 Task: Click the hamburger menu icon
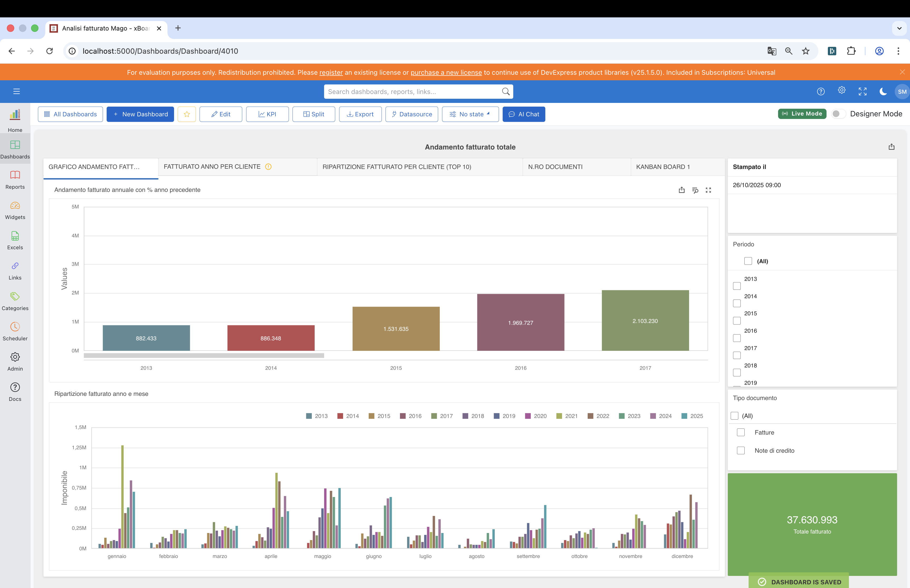[x=16, y=91]
